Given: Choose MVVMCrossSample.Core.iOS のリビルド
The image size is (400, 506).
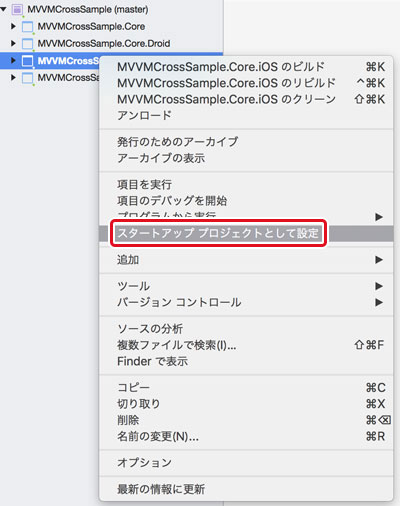Looking at the screenshot, I should click(x=246, y=83).
